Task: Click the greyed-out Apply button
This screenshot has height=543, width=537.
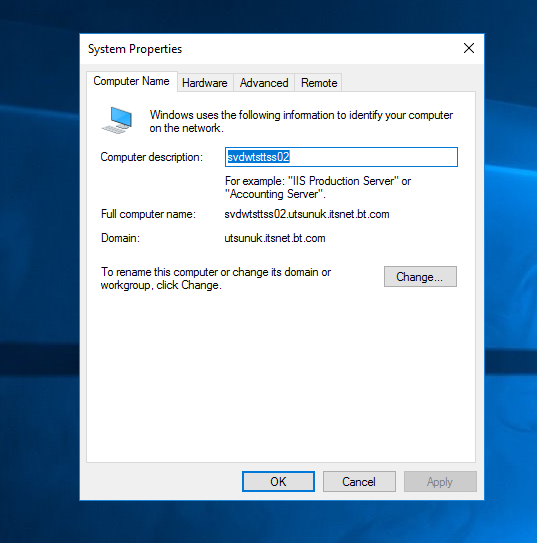Action: click(x=440, y=481)
